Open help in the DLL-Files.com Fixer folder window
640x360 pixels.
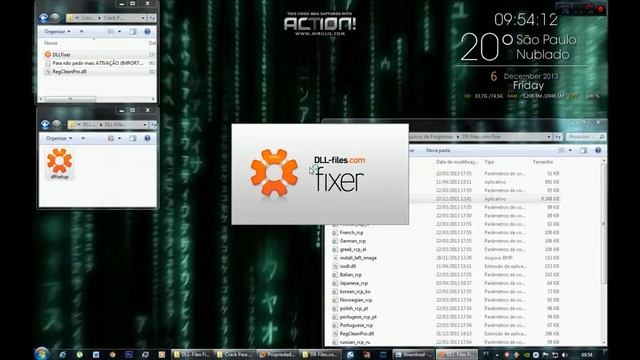[x=598, y=150]
